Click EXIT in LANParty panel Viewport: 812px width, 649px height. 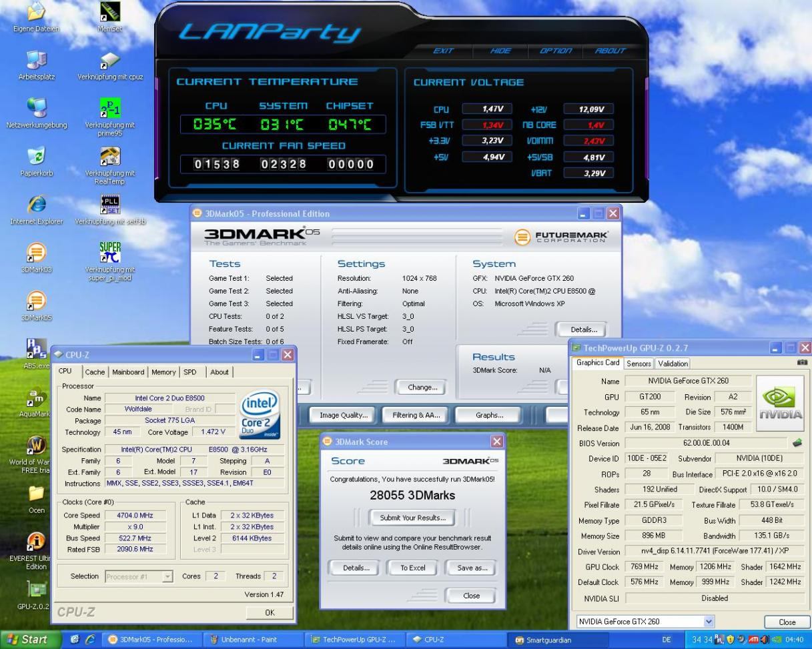tap(444, 51)
